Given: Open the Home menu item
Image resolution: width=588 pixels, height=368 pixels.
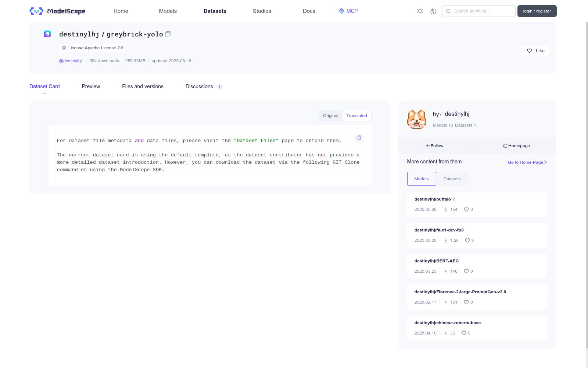Looking at the screenshot, I should pyautogui.click(x=121, y=11).
